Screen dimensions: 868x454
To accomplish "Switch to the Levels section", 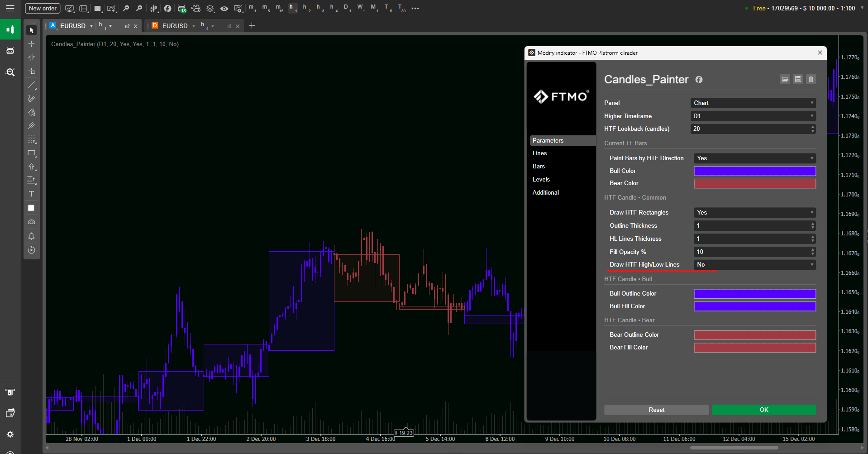I will tap(541, 180).
